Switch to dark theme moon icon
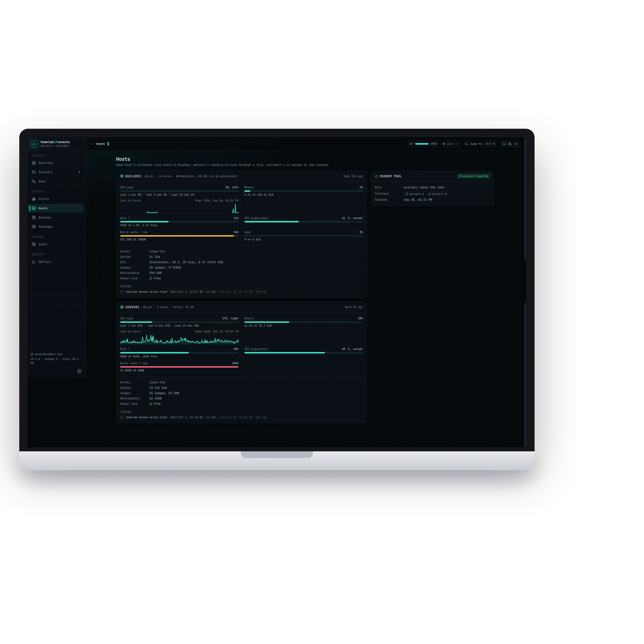The image size is (644, 644). (510, 144)
